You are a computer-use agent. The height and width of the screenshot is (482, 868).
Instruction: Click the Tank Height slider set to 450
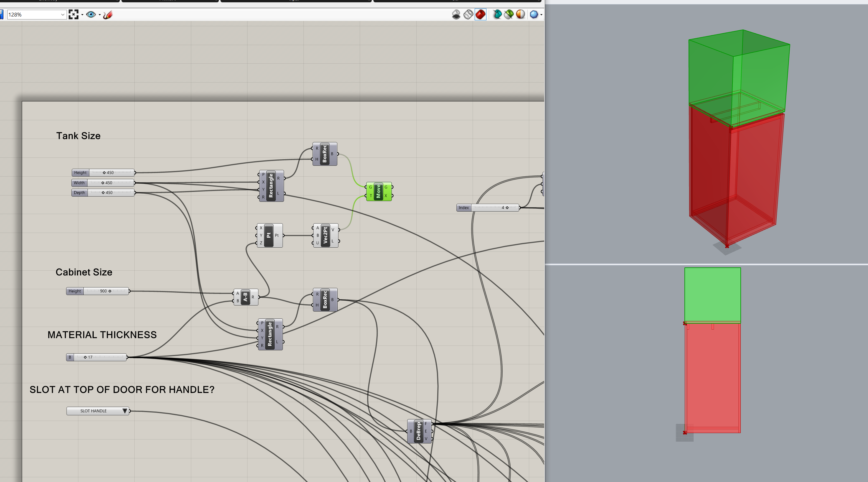point(103,172)
